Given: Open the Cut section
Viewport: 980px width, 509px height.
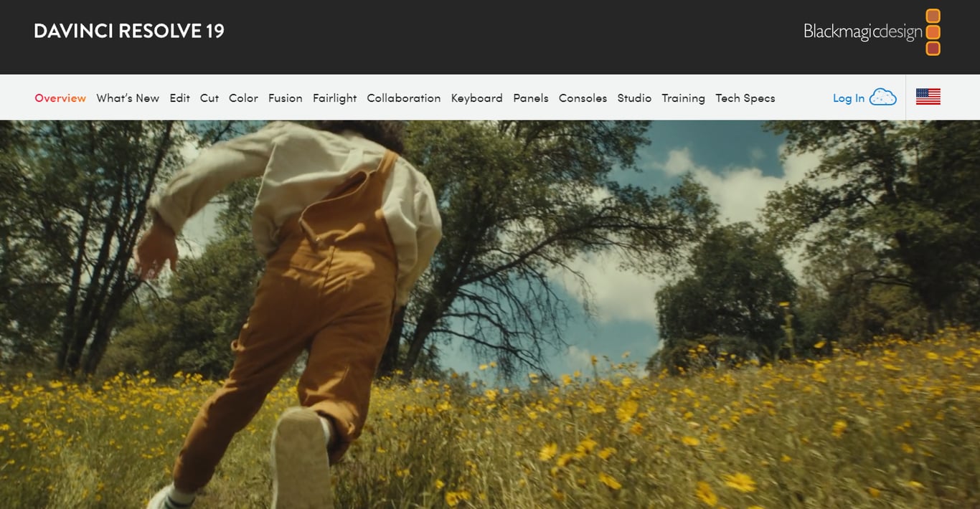Looking at the screenshot, I should [x=209, y=98].
